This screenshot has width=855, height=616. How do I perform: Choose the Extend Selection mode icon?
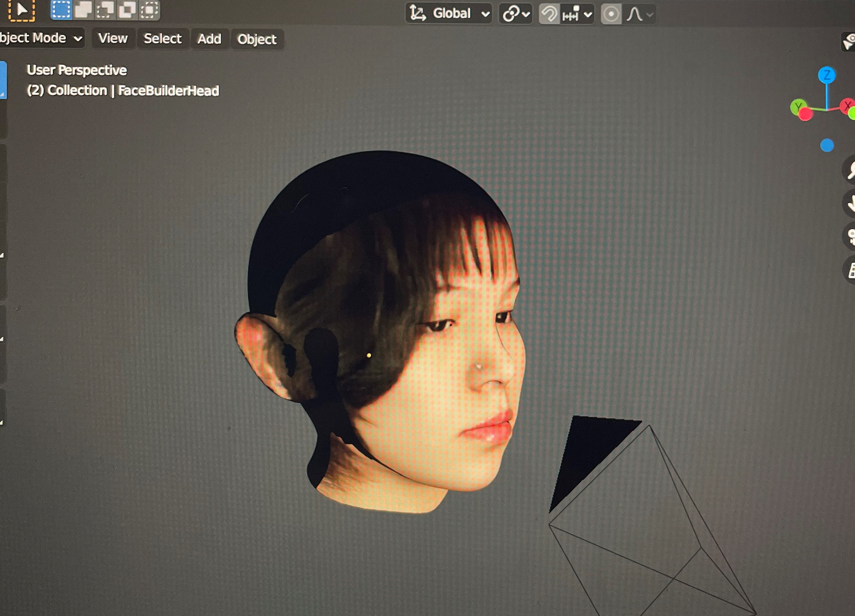(x=83, y=10)
